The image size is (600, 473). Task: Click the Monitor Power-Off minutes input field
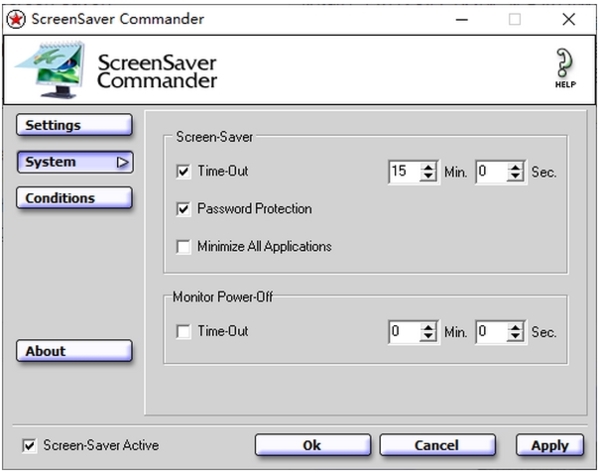[x=404, y=332]
